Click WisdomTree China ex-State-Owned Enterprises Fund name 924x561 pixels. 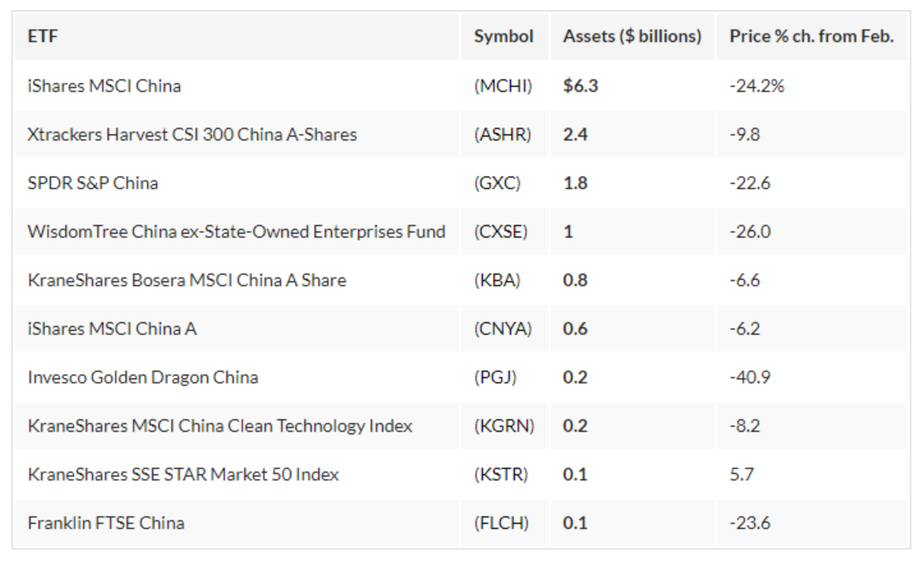[236, 231]
